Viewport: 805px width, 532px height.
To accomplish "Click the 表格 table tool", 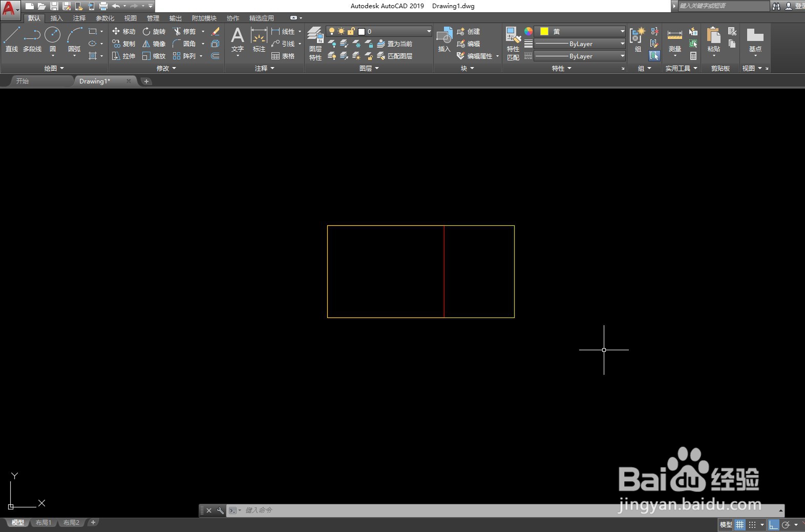I will 283,56.
